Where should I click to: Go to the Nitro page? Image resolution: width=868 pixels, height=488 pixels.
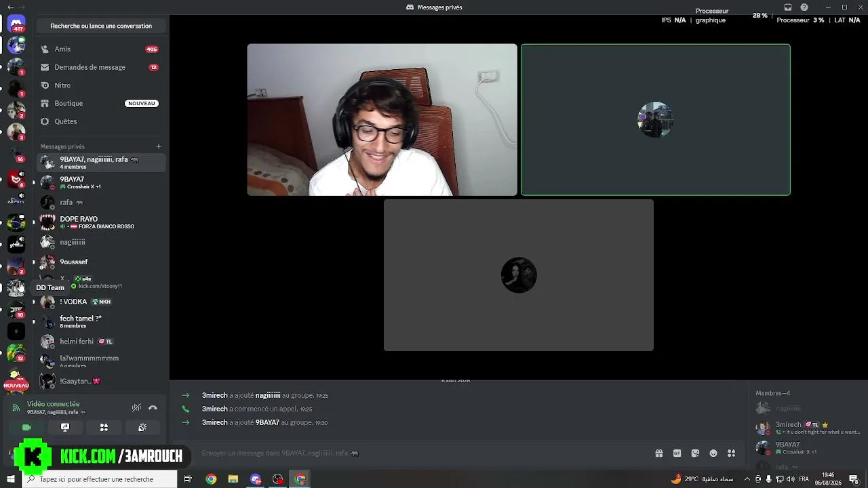pos(101,85)
